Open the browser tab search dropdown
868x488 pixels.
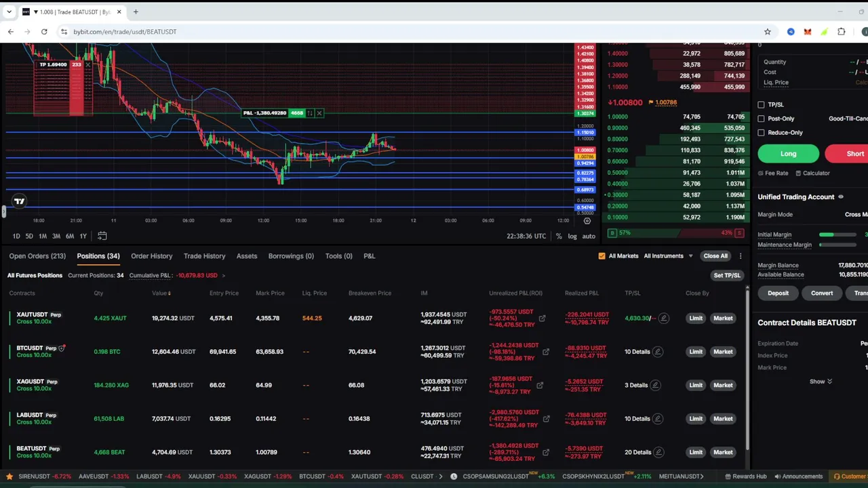click(10, 12)
